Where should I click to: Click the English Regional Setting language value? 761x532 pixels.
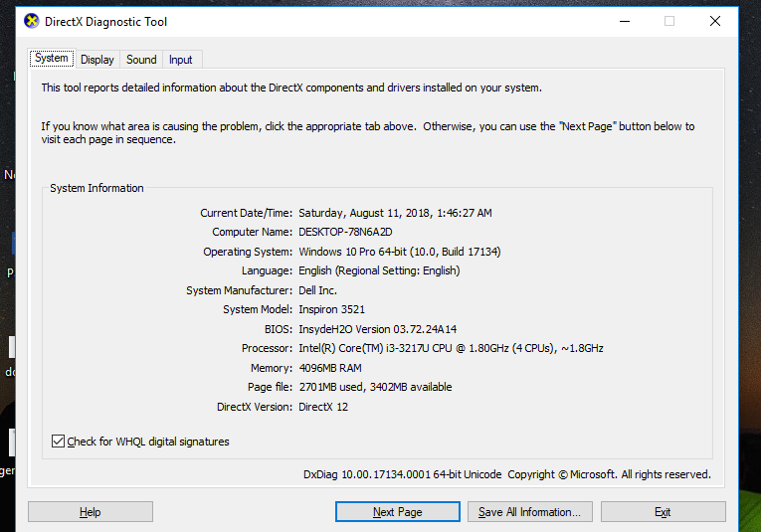(379, 270)
